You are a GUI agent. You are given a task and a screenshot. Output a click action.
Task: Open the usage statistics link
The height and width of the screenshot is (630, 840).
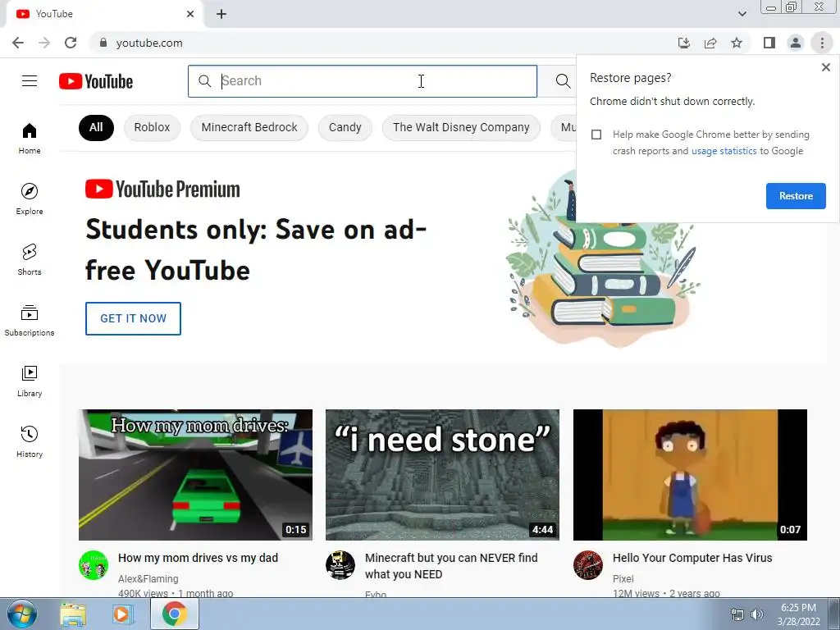(724, 151)
